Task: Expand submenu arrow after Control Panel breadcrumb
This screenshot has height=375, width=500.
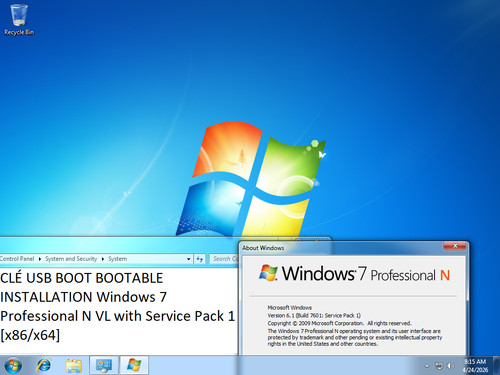Action: click(40, 259)
